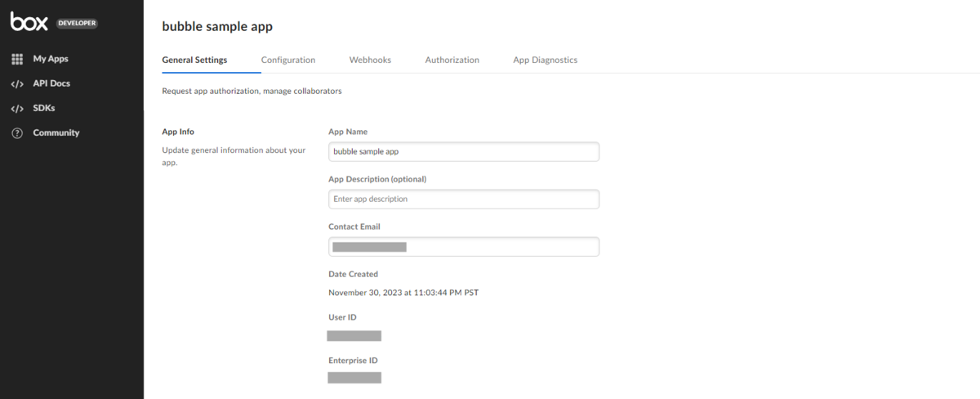Viewport: 980px width, 399px height.
Task: Switch to the Authorization tab
Action: [452, 60]
